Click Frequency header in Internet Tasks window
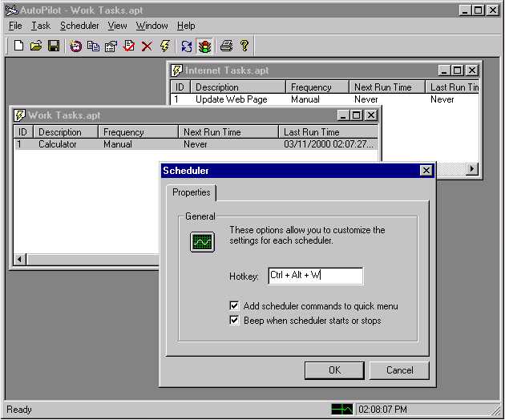This screenshot has width=505, height=420. (x=317, y=87)
